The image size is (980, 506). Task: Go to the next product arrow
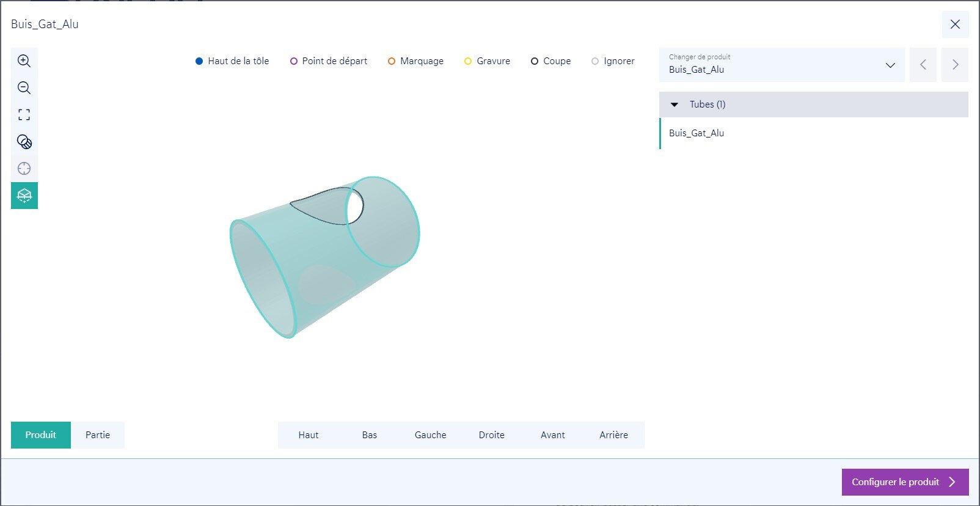tap(955, 65)
